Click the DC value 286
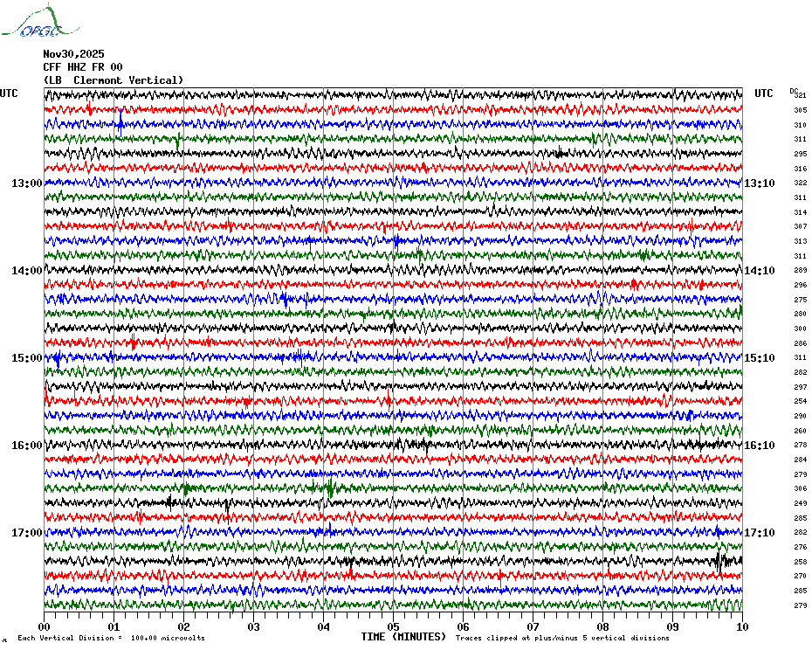Image resolution: width=812 pixels, height=650 pixels. pyautogui.click(x=801, y=343)
